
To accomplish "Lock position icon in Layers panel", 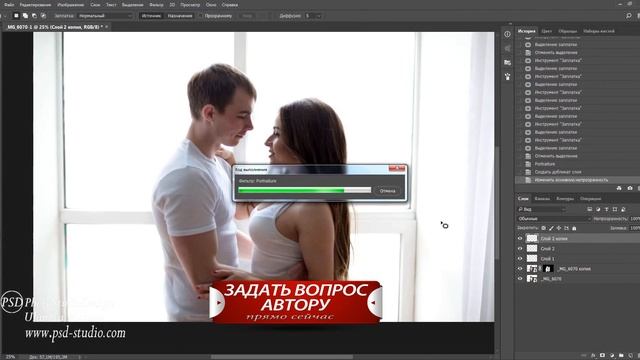I will tap(559, 228).
